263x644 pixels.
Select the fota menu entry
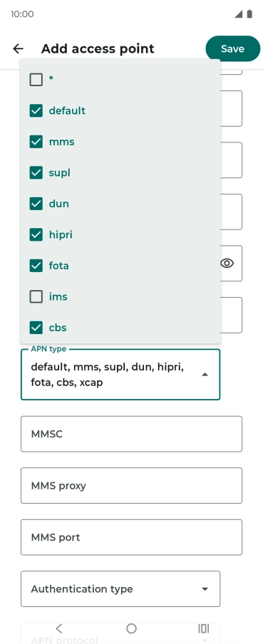[120, 266]
